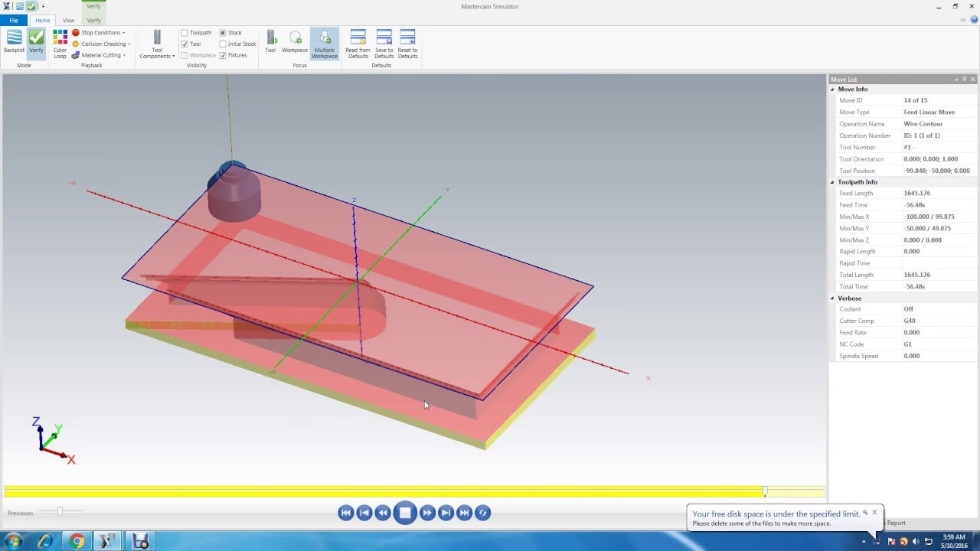The height and width of the screenshot is (551, 980).
Task: Toggle the Move List panel pin
Action: 965,80
